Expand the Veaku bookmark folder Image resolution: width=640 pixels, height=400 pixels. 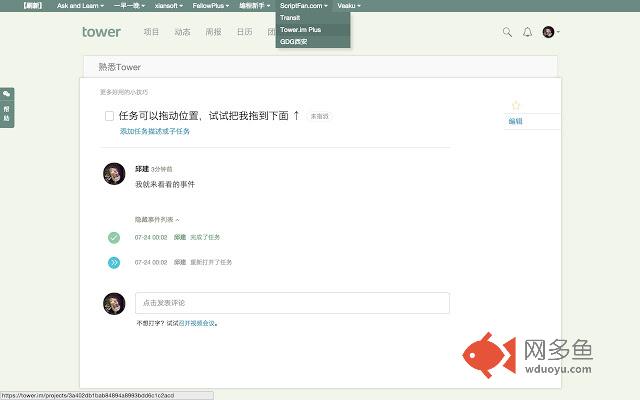[349, 5]
